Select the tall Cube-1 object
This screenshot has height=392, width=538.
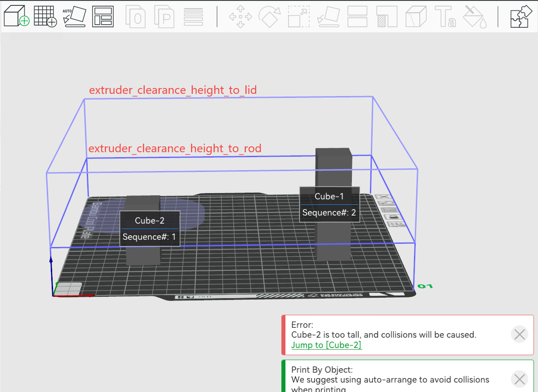[333, 168]
